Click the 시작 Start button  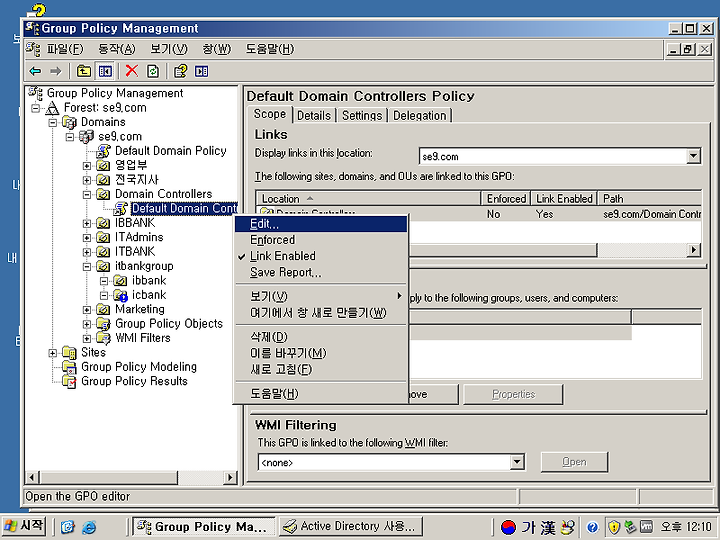click(x=24, y=526)
